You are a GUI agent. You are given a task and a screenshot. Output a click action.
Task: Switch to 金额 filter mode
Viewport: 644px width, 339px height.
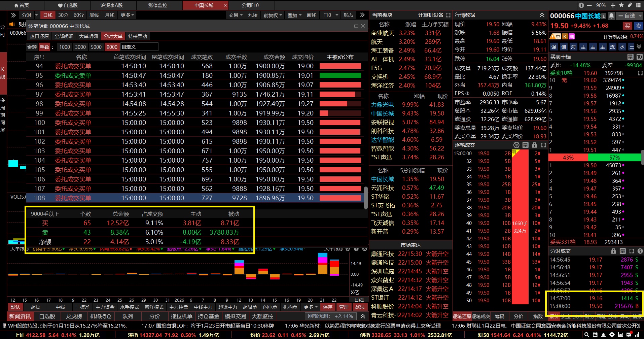[32, 47]
